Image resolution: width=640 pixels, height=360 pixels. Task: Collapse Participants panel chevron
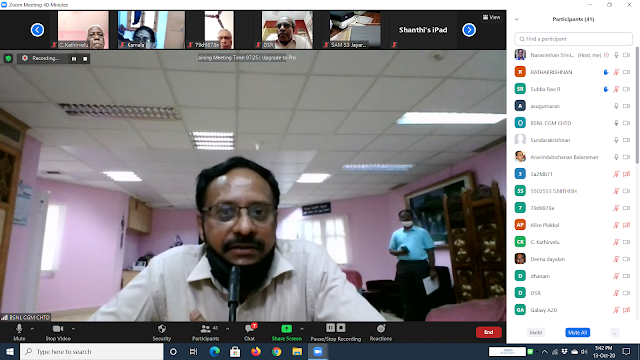click(x=517, y=19)
